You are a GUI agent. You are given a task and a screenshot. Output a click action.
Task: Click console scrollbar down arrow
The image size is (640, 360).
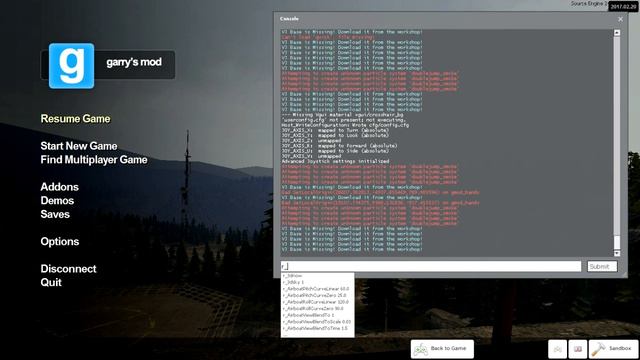coord(617,253)
